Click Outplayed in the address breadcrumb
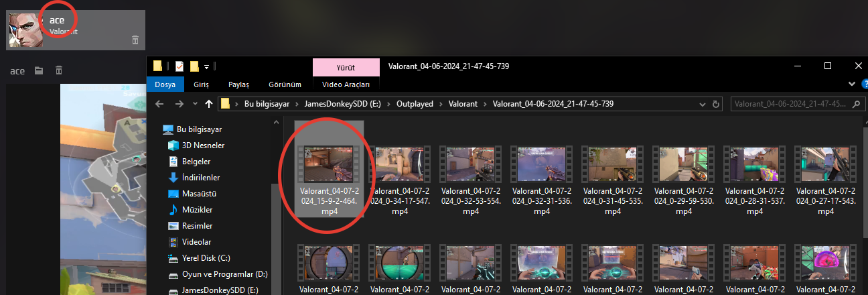868x295 pixels. point(414,104)
